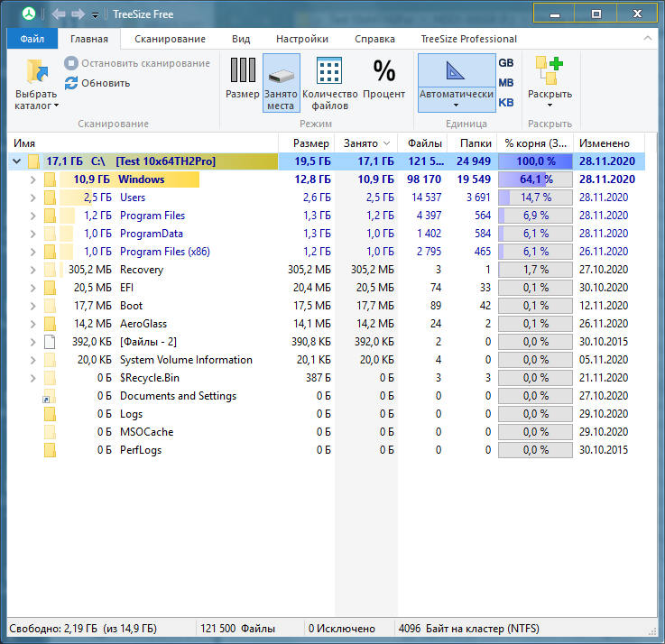Open the Справка ribbon tab

tap(374, 39)
